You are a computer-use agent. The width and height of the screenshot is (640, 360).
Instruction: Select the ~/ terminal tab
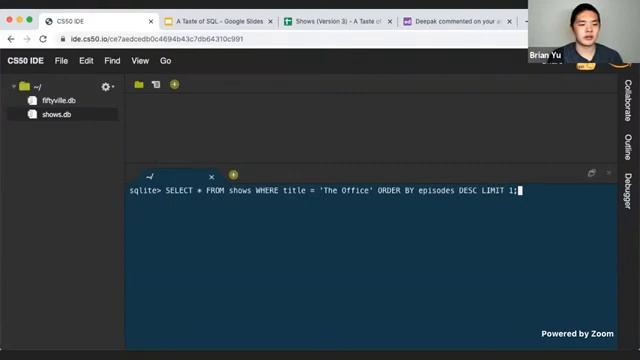[176, 176]
